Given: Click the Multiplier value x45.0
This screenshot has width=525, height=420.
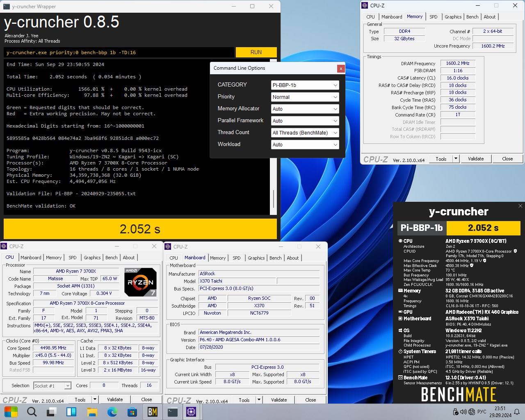Looking at the screenshot, I should [x=53, y=355].
